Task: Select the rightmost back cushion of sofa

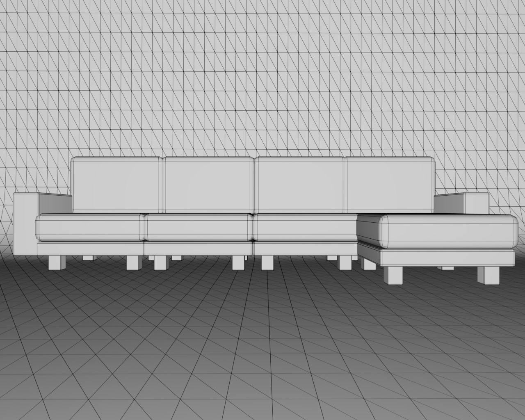Action: [390, 185]
